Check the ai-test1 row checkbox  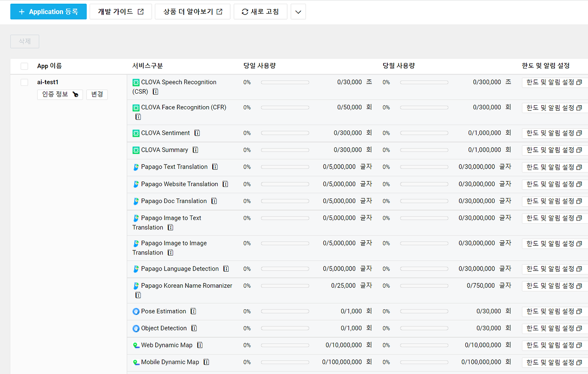24,82
